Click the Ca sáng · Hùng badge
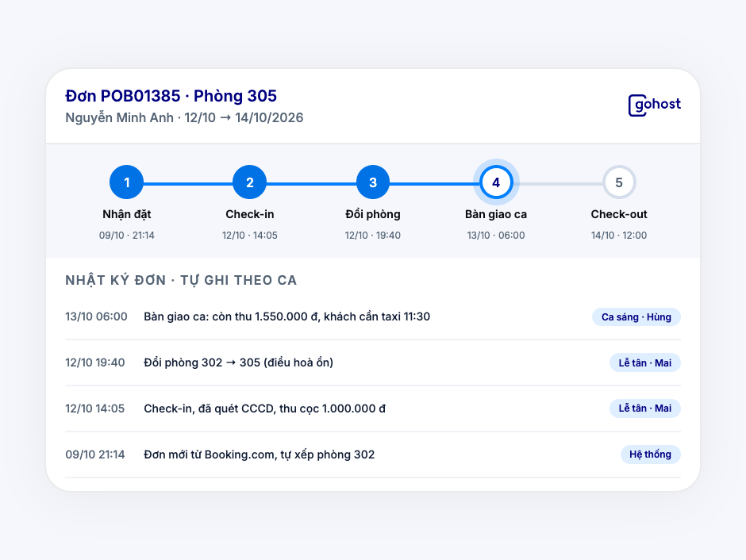This screenshot has height=560, width=746. (x=636, y=317)
